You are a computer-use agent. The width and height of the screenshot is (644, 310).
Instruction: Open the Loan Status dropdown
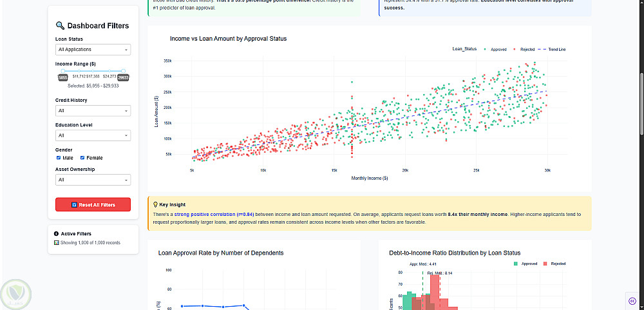(93, 49)
